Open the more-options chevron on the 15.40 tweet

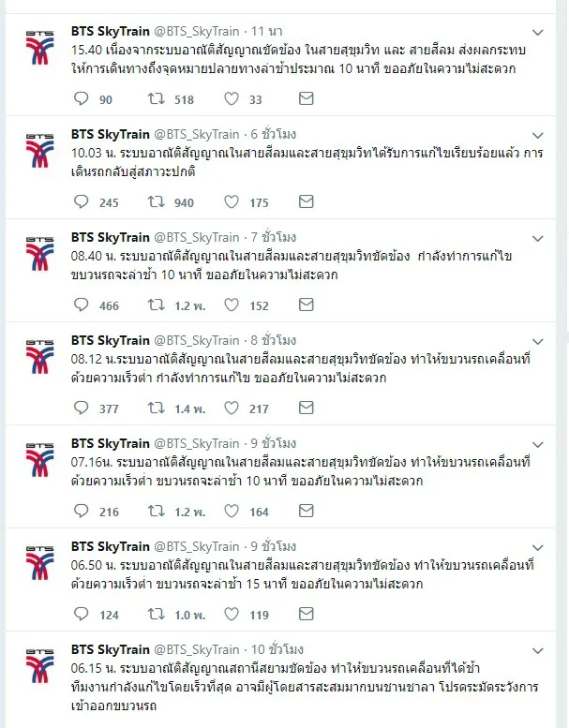click(x=537, y=33)
